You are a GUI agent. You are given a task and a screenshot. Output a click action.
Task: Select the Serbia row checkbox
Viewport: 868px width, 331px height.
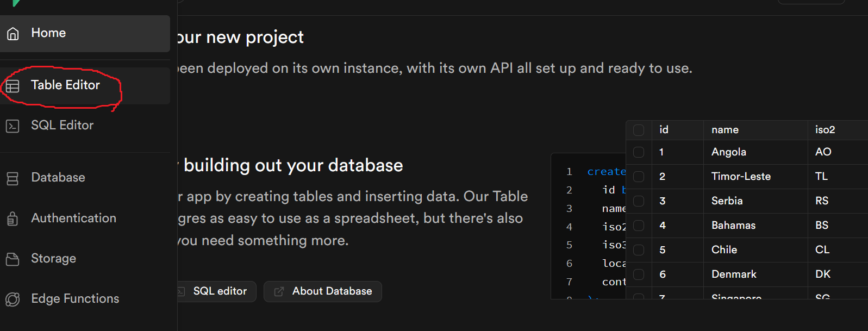(639, 201)
